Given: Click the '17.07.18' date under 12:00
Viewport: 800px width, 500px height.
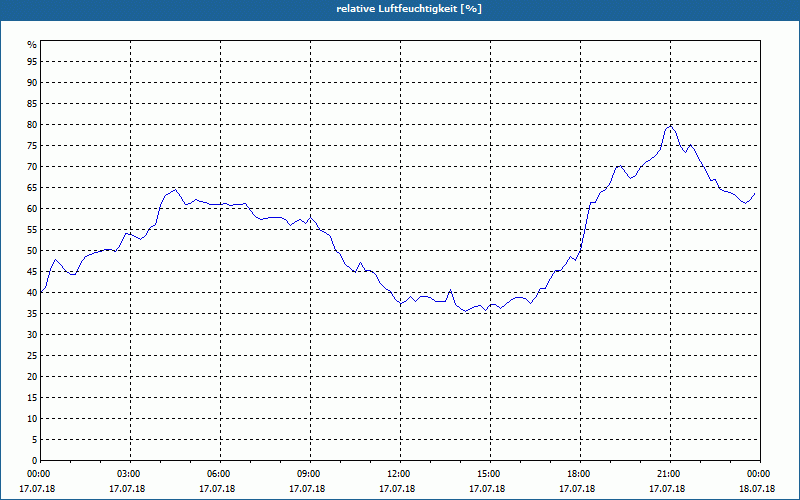Looking at the screenshot, I should tap(397, 489).
